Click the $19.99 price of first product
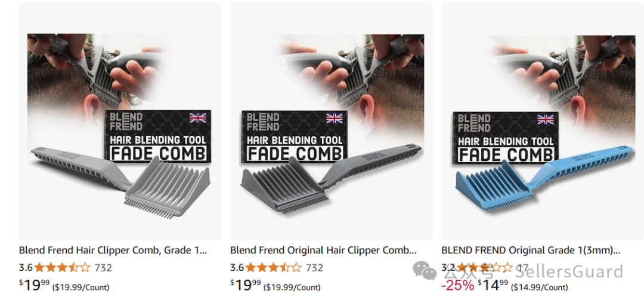This screenshot has height=297, width=644. point(35,284)
